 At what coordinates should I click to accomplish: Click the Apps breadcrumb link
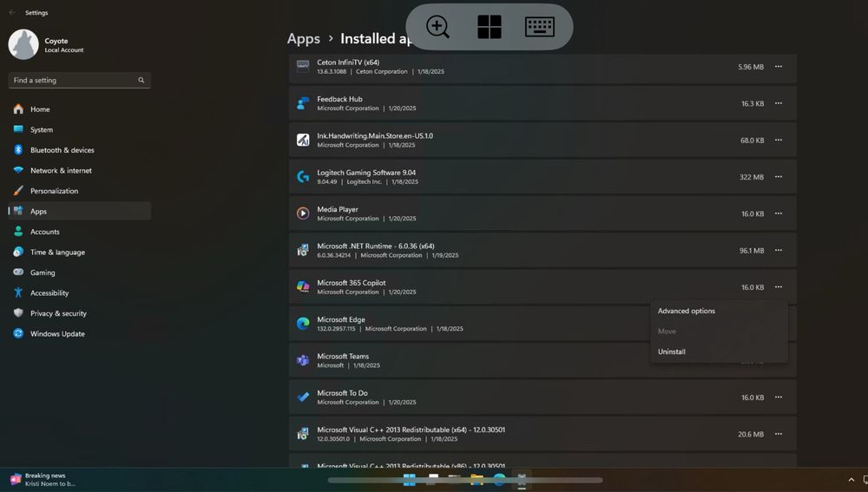tap(303, 39)
